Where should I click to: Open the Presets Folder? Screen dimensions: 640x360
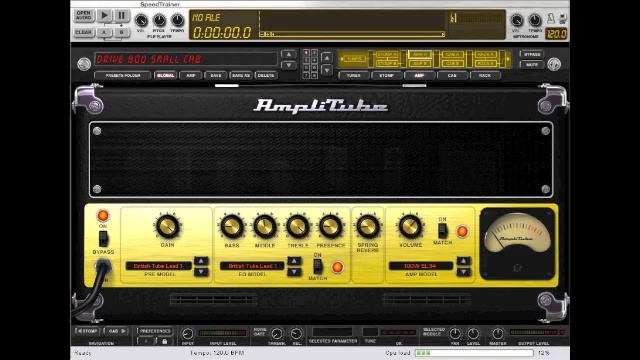click(x=123, y=76)
